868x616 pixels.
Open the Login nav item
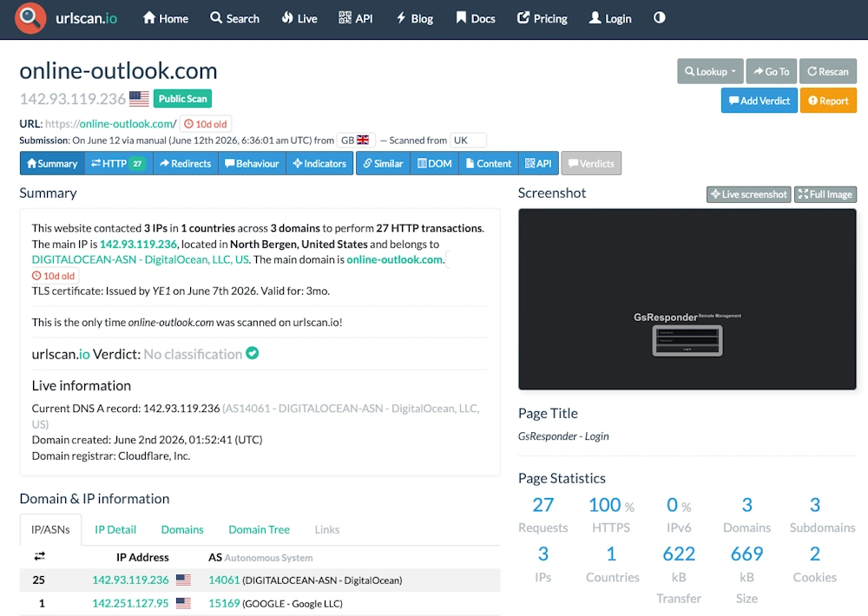pos(610,18)
